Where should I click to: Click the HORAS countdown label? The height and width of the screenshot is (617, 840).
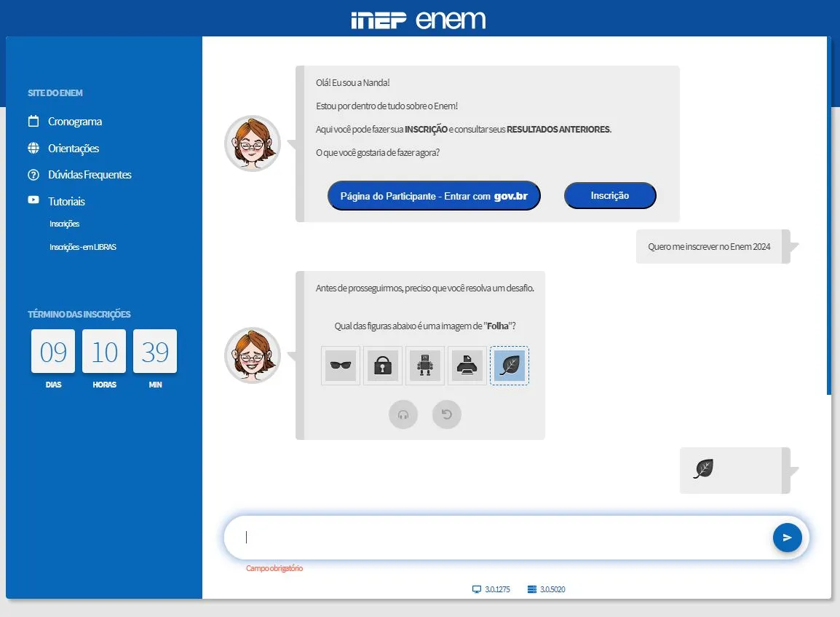coord(105,385)
